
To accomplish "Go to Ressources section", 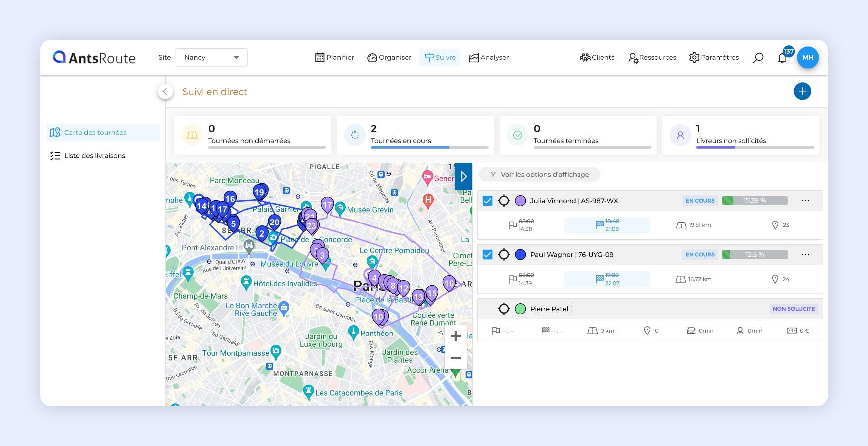I will point(652,57).
